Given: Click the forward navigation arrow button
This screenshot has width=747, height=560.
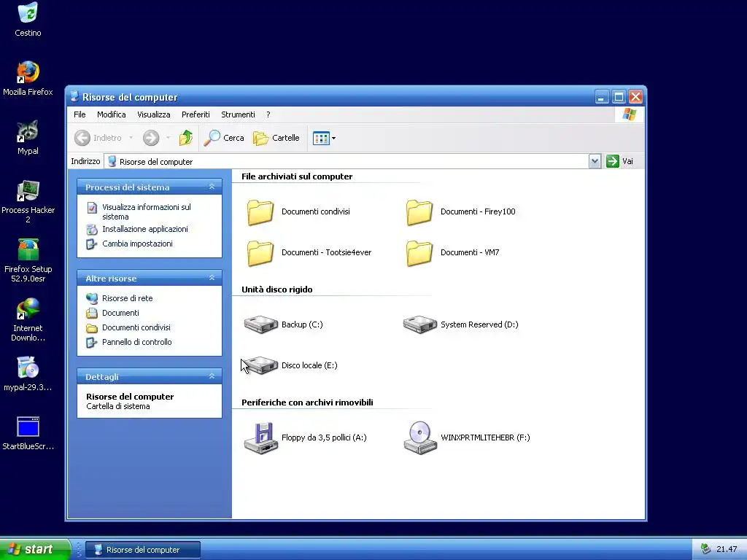Looking at the screenshot, I should click(x=151, y=138).
